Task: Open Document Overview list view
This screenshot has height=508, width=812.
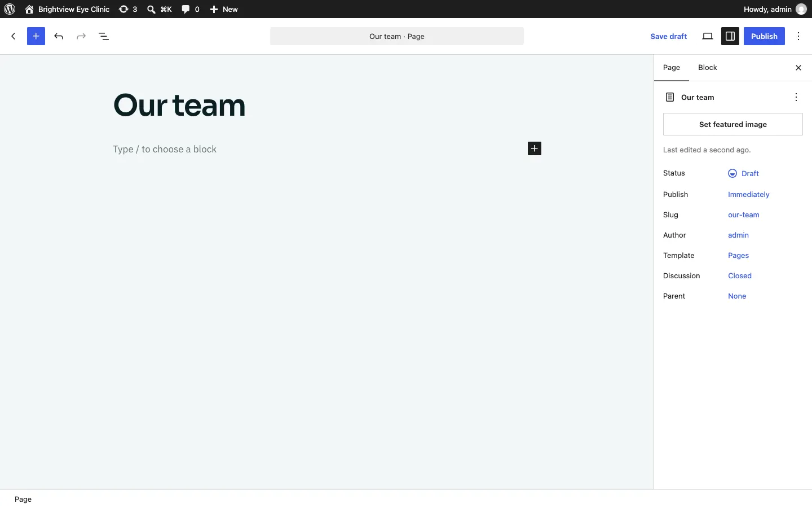Action: pyautogui.click(x=104, y=36)
